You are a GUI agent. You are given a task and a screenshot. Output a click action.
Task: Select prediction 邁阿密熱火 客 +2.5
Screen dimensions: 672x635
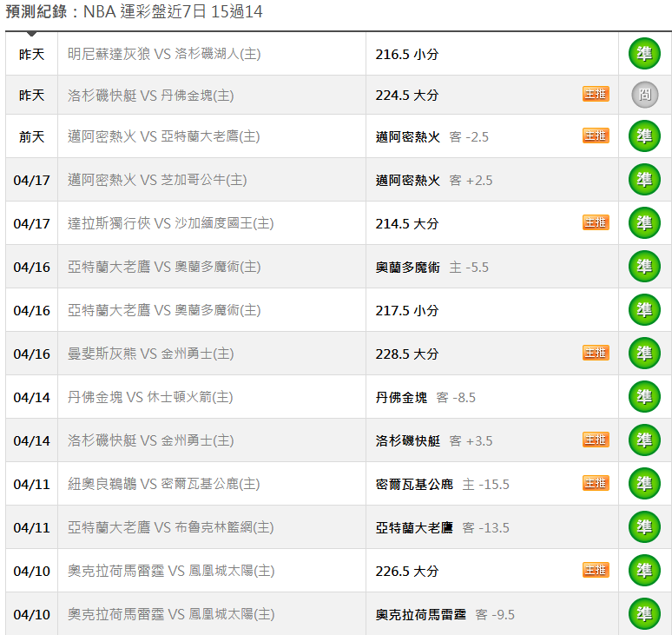click(x=434, y=181)
